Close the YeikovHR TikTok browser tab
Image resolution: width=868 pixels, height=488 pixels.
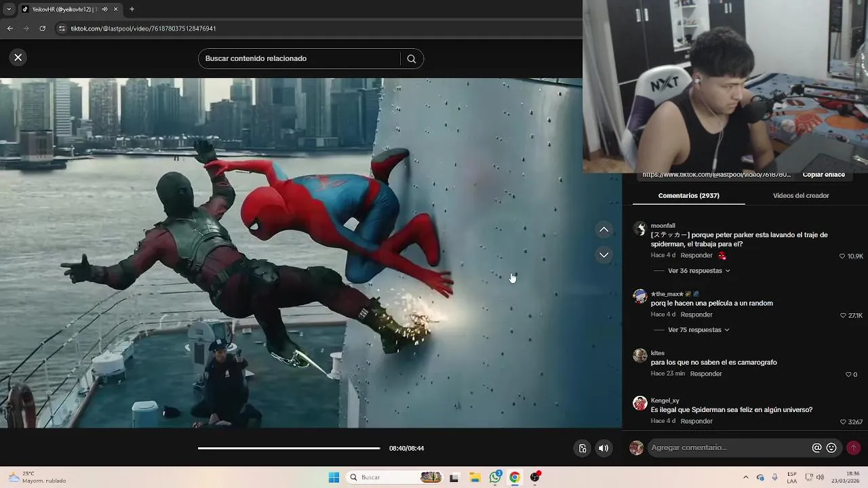click(x=115, y=9)
